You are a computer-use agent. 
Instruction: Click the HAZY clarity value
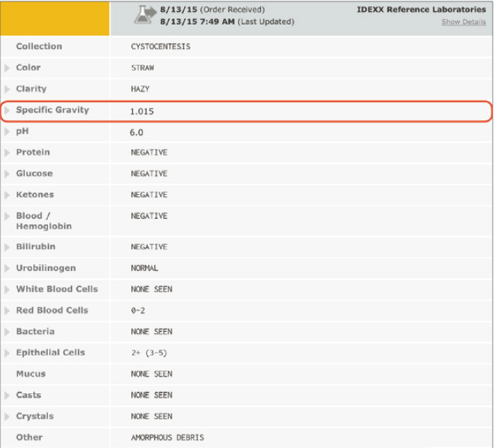click(140, 89)
